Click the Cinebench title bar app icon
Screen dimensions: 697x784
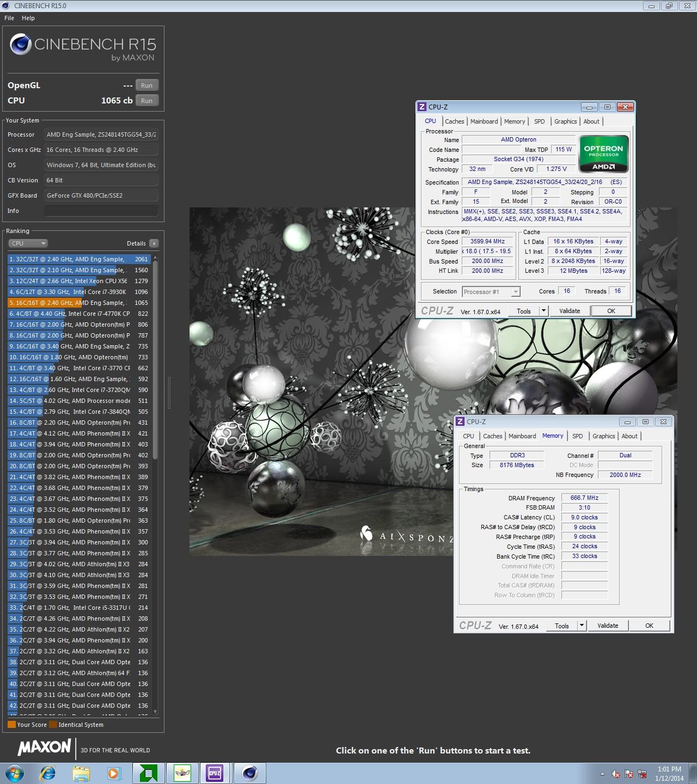[7, 5]
